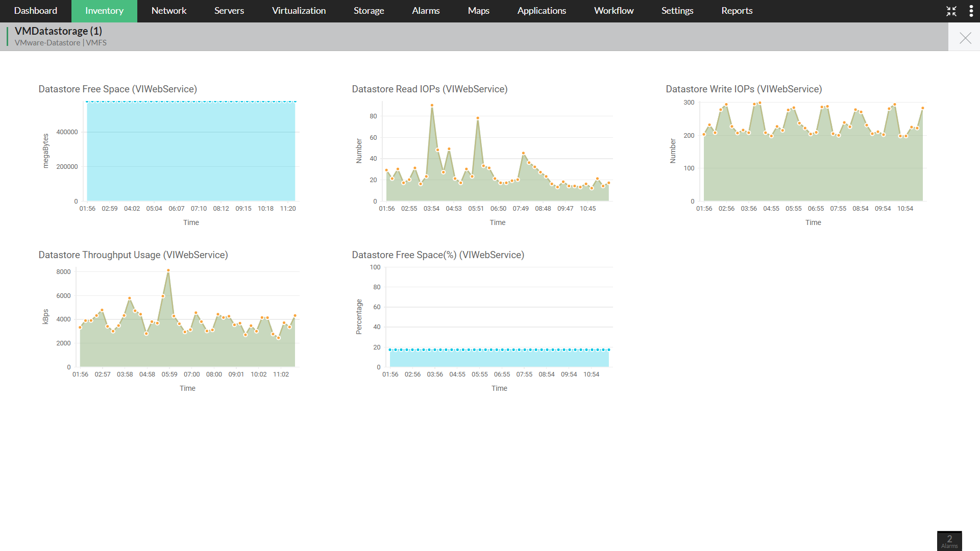Navigate to Alarms in top bar
980x551 pixels.
(426, 11)
